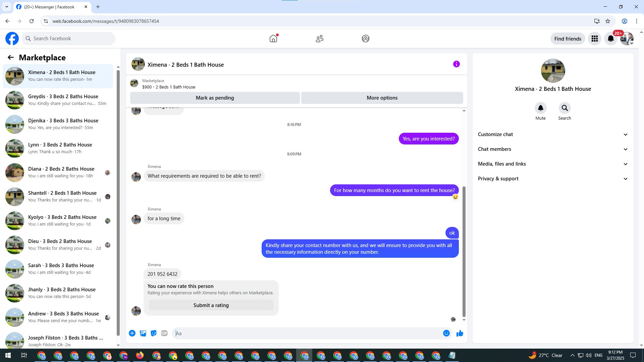Open the Jhanly 3 Beds 2 Baths conversation

(x=58, y=293)
